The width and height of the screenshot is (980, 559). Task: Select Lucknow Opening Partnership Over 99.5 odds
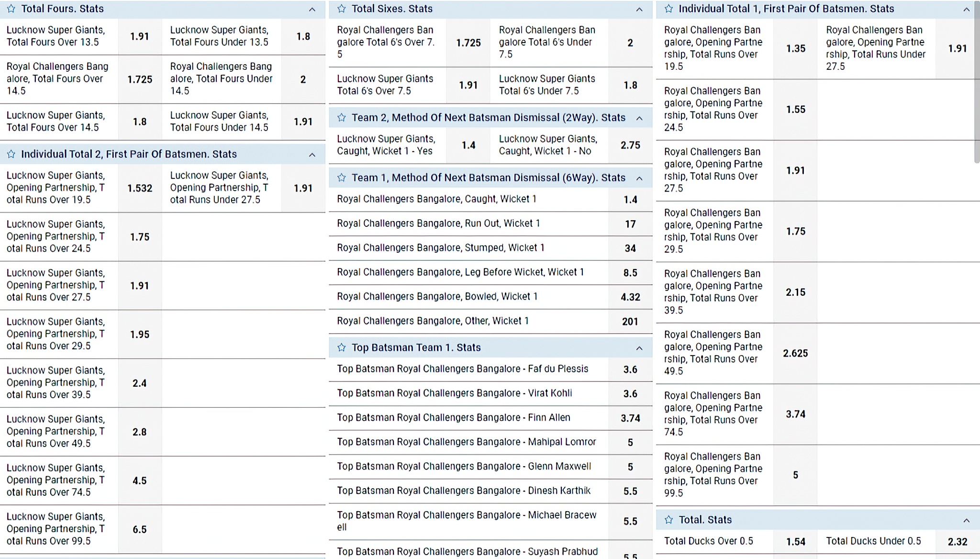coord(140,530)
